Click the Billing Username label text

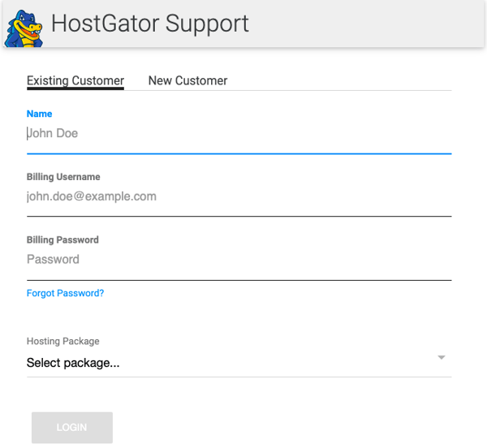[63, 177]
